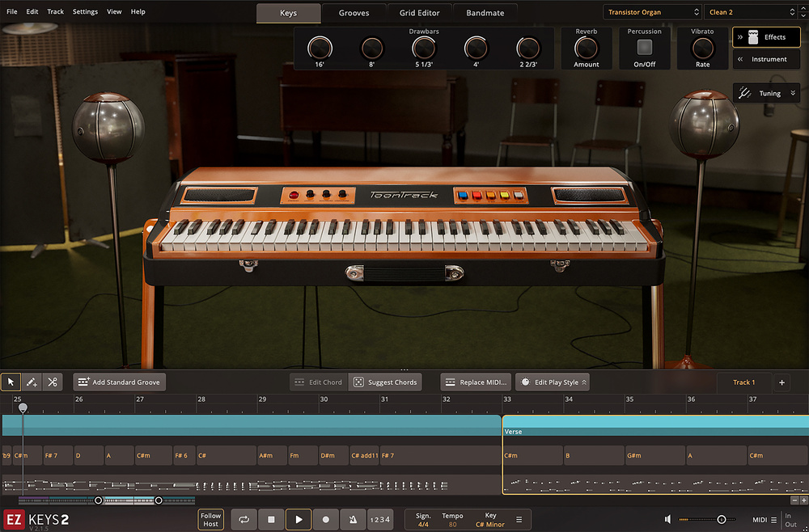Expand the Tuning options
The height and width of the screenshot is (532, 809).
(793, 93)
